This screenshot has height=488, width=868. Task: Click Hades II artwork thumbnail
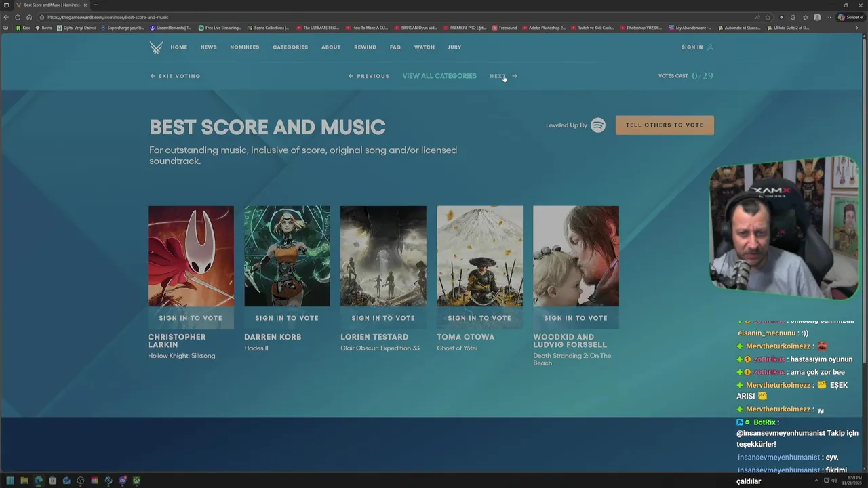(287, 256)
